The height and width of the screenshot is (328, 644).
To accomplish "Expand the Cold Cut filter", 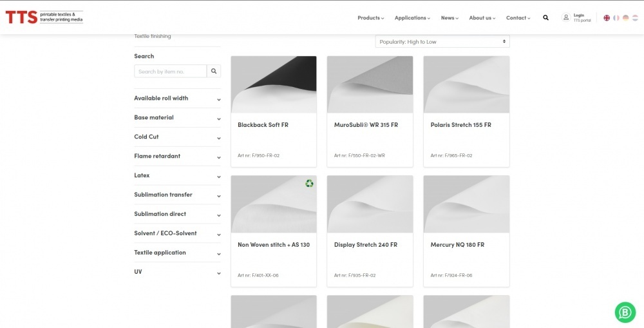I will click(x=178, y=137).
